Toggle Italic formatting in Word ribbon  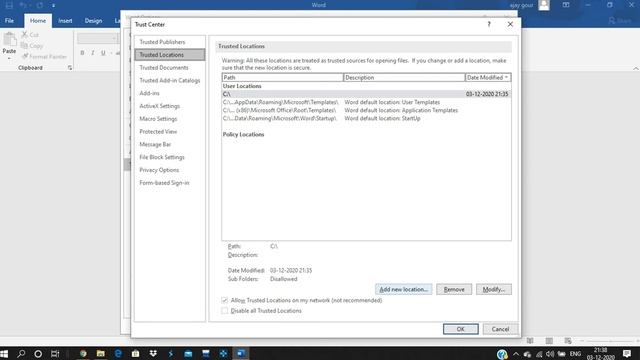click(93, 53)
